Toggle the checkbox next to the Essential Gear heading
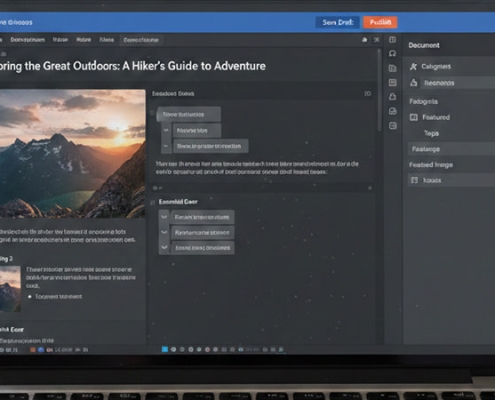Viewport: 495px width, 400px height. [x=153, y=202]
